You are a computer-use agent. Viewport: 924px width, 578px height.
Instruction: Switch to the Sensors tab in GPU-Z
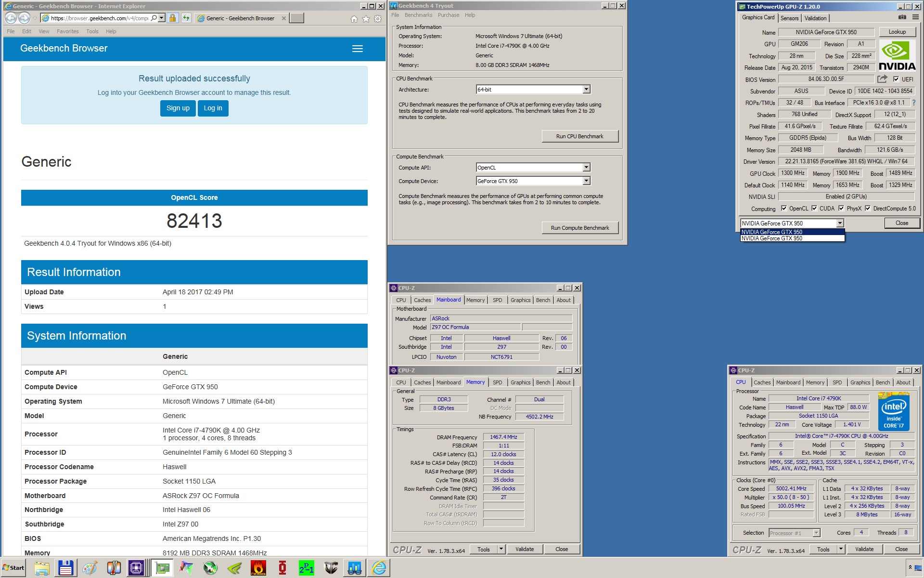[x=790, y=18]
